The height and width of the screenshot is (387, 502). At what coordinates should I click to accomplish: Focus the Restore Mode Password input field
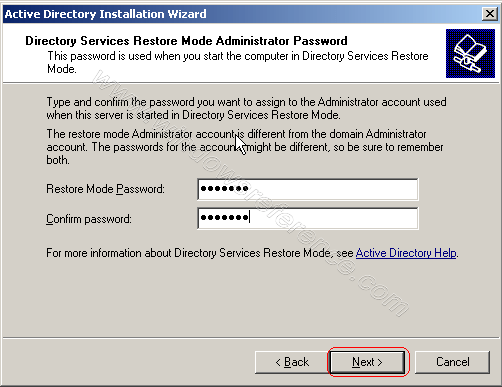pyautogui.click(x=308, y=189)
